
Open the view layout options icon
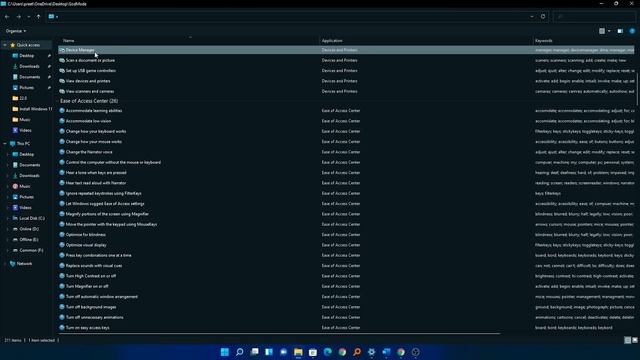pyautogui.click(x=602, y=31)
